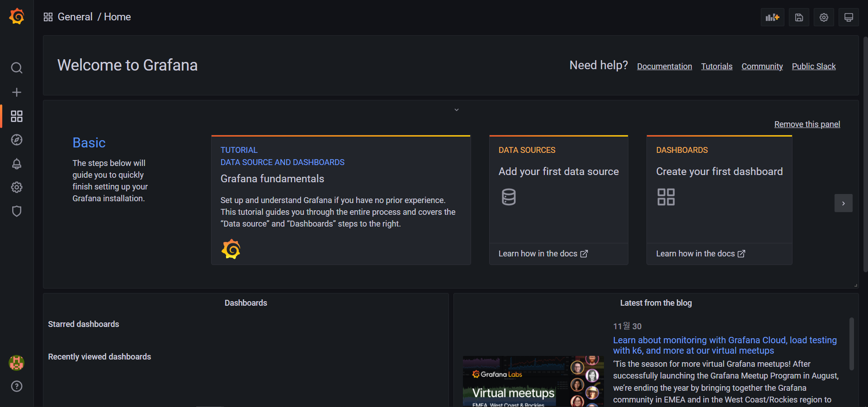Click the Basic heading text
Image resolution: width=868 pixels, height=407 pixels.
(x=89, y=143)
